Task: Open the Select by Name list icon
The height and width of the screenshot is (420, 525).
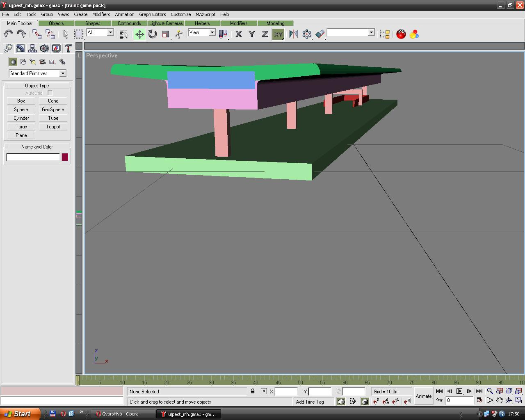Action: point(123,34)
